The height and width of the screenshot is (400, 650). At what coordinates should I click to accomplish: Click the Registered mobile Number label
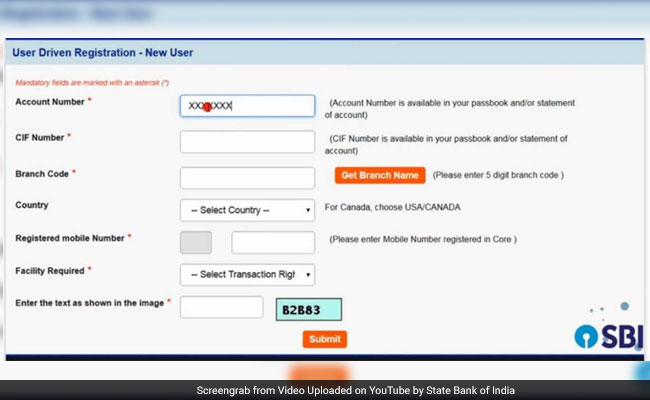[69, 238]
